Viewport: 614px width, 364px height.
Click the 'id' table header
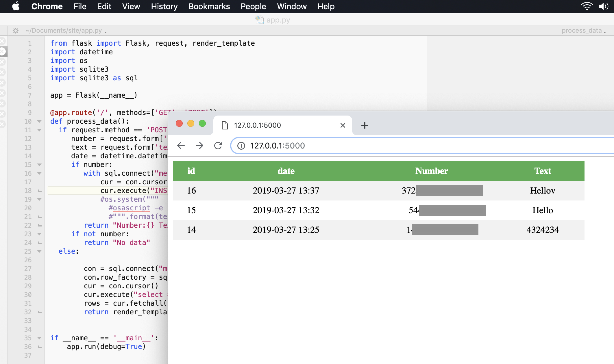tap(191, 171)
